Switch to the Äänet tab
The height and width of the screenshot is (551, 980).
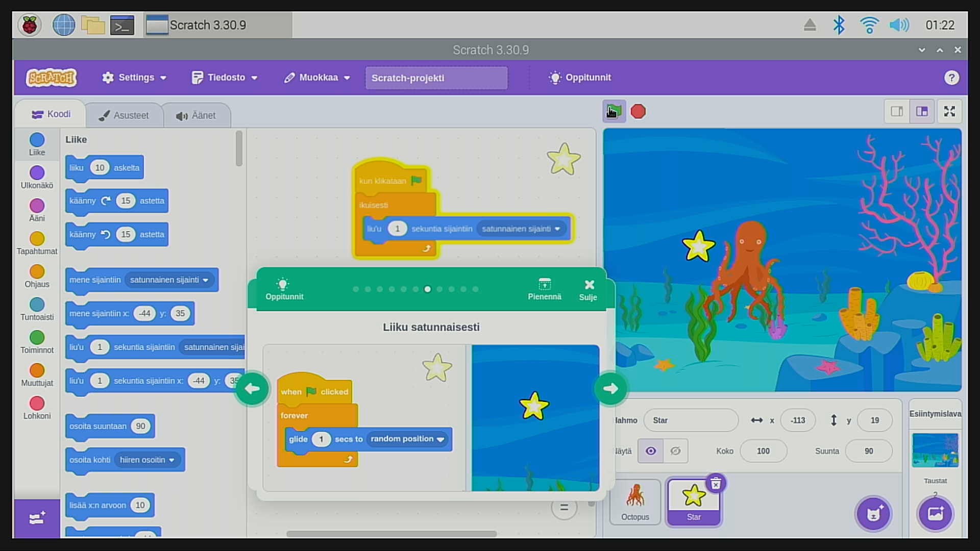[196, 115]
